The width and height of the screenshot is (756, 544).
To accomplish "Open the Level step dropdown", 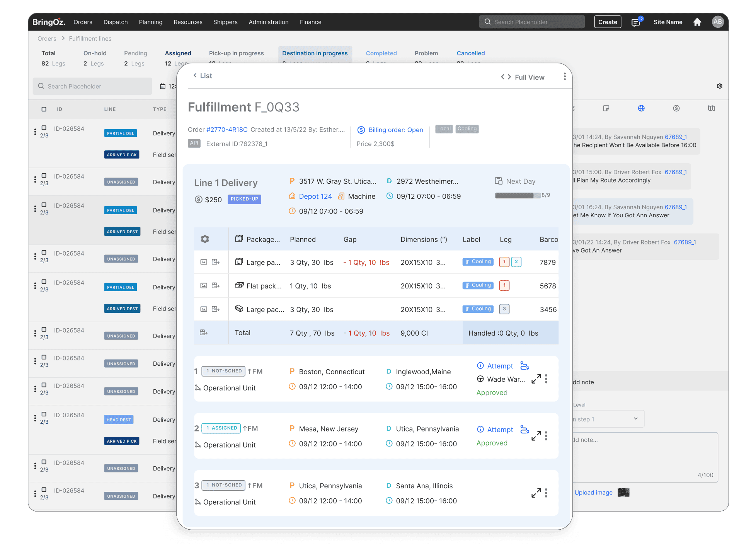I will (608, 419).
